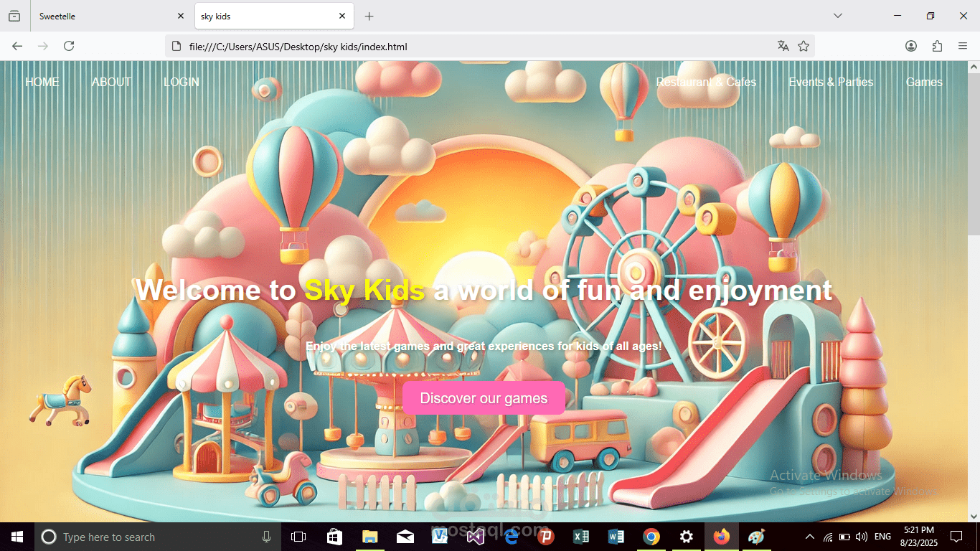
Task: Open the Events & Parties nav link
Action: click(x=831, y=82)
